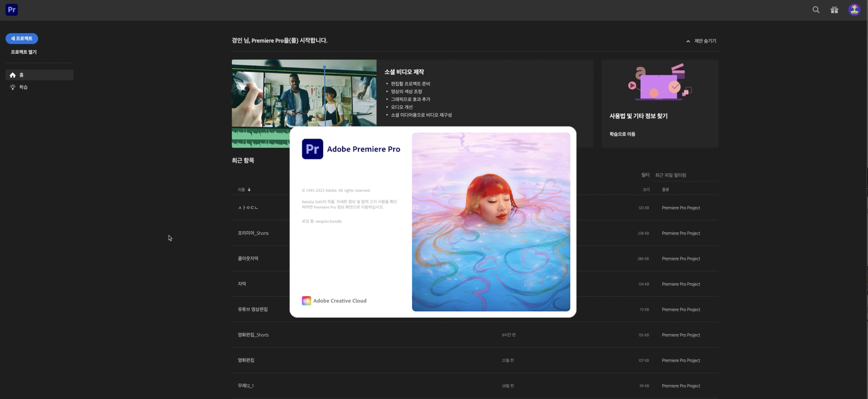Click the 종류 column header
This screenshot has height=399, width=868.
(x=665, y=190)
